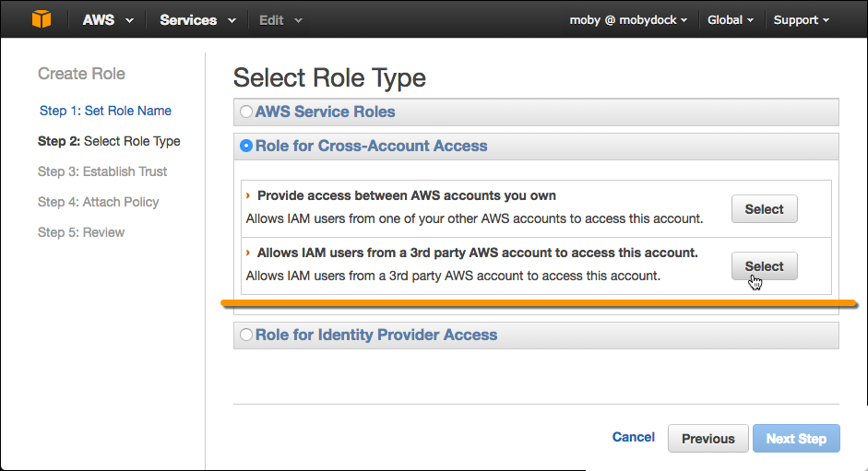
Task: Open the AWS dropdown menu
Action: pos(107,20)
